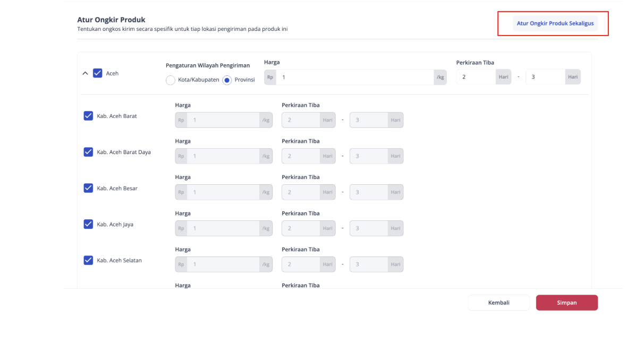Uncheck Kab. Aceh Barat checkbox

(89, 116)
